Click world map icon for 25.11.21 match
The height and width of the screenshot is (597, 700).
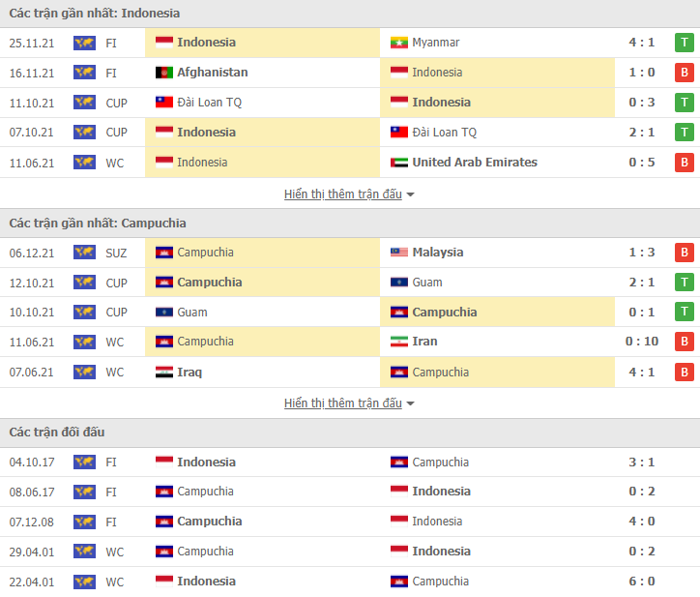coord(84,43)
